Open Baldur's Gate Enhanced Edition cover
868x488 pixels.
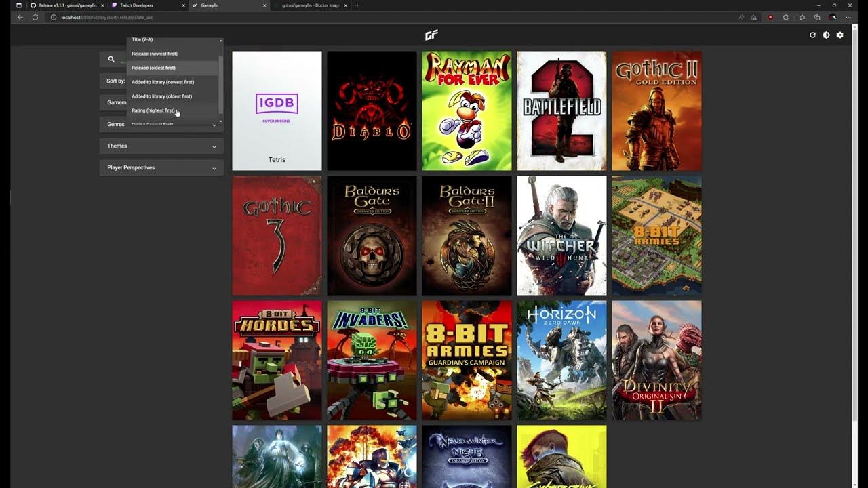click(x=372, y=235)
